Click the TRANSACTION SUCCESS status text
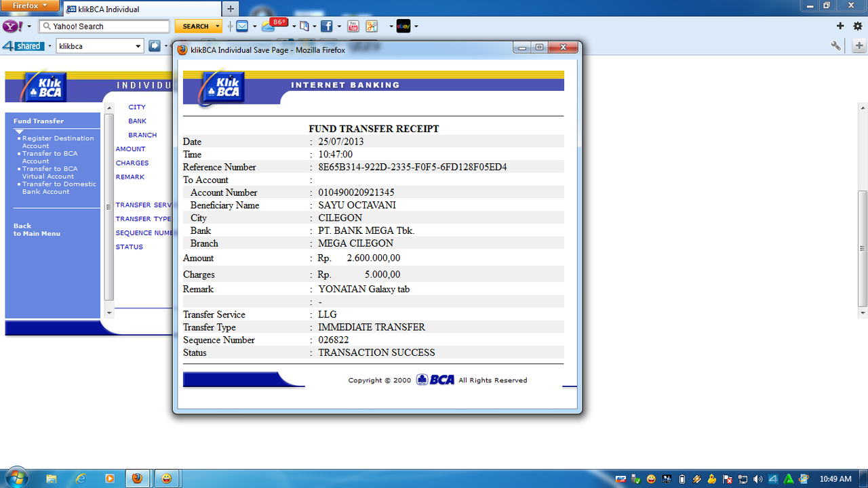Screen dimensions: 868x488 [376, 352]
